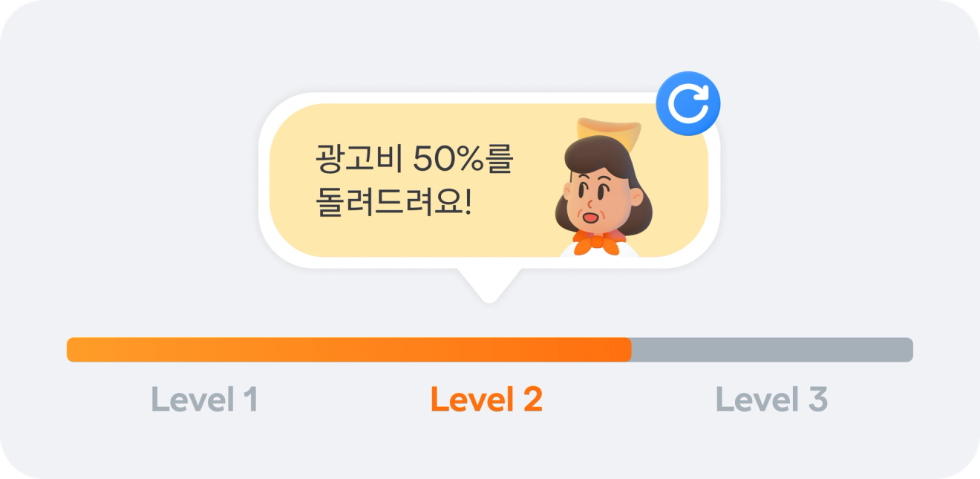Select the Level 1 label
The image size is (980, 479).
coord(204,400)
